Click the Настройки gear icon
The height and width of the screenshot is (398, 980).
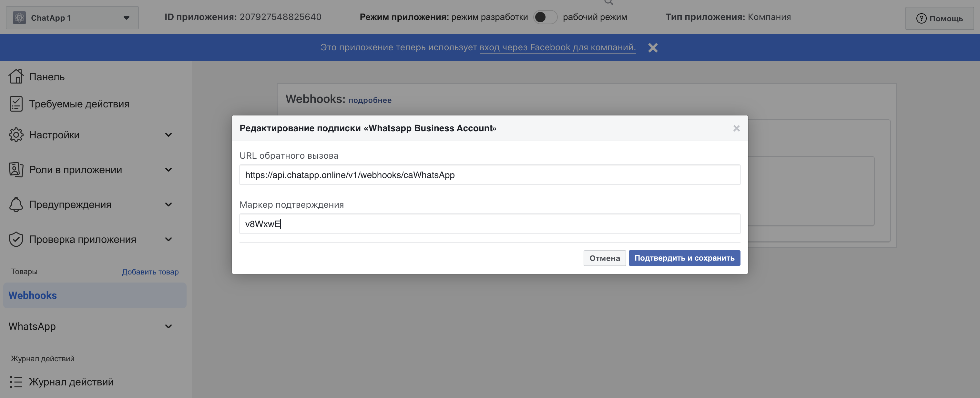[x=16, y=135]
